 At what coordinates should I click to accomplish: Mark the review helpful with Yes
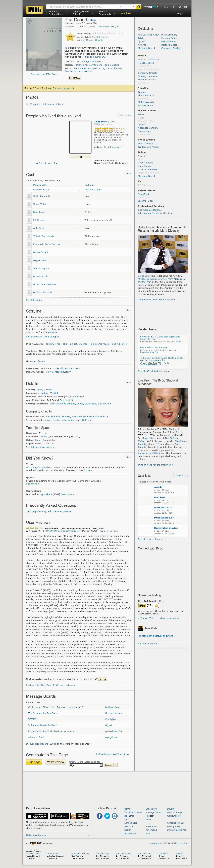click(x=100, y=679)
